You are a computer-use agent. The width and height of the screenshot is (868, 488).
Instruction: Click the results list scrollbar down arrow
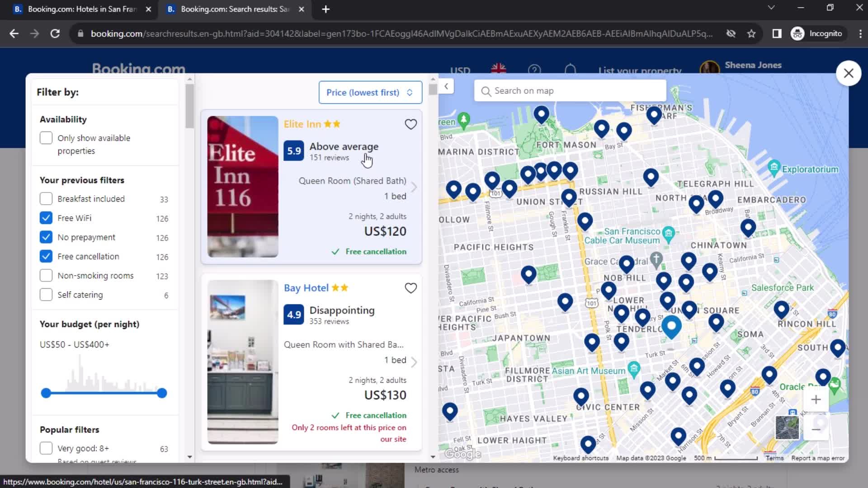(433, 457)
